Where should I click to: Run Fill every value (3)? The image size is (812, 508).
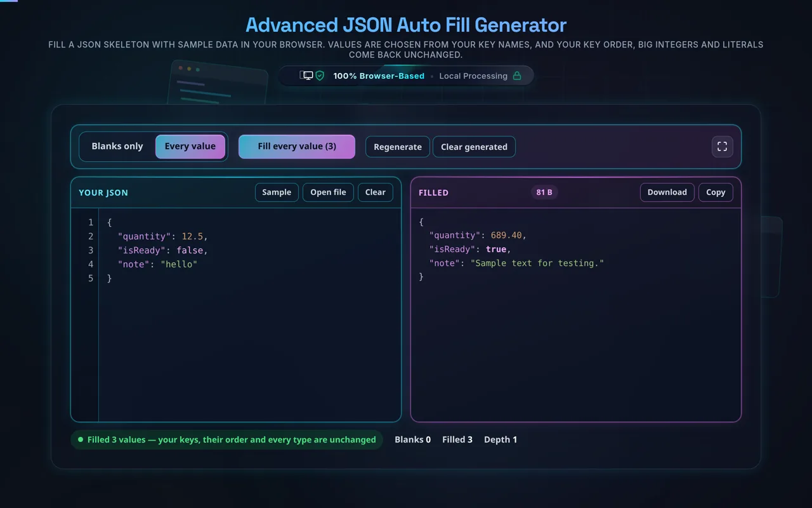click(297, 146)
